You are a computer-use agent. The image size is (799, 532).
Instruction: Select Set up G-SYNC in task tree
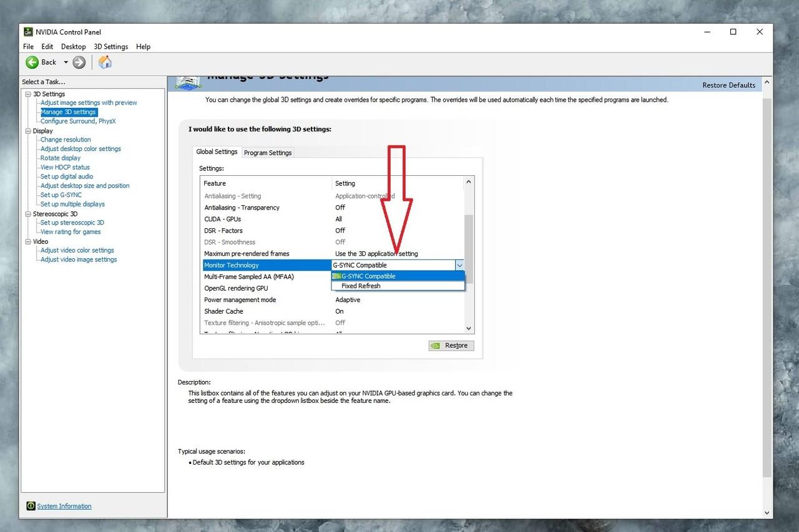[61, 195]
